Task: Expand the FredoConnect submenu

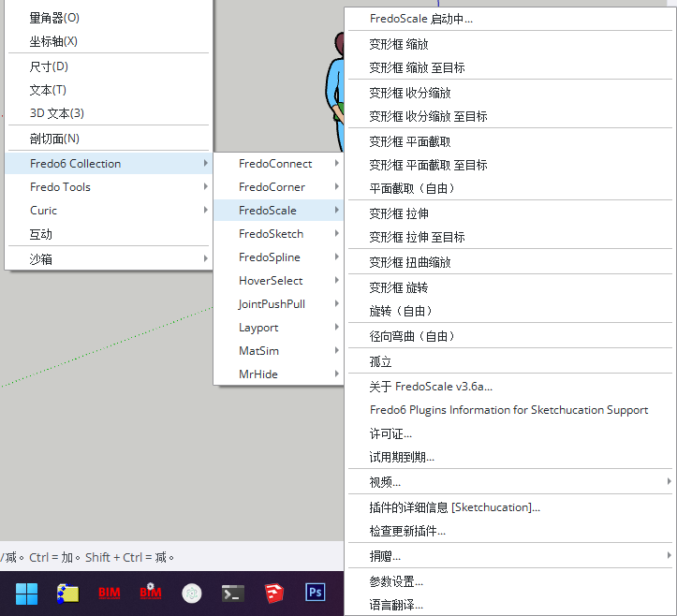Action: (278, 164)
